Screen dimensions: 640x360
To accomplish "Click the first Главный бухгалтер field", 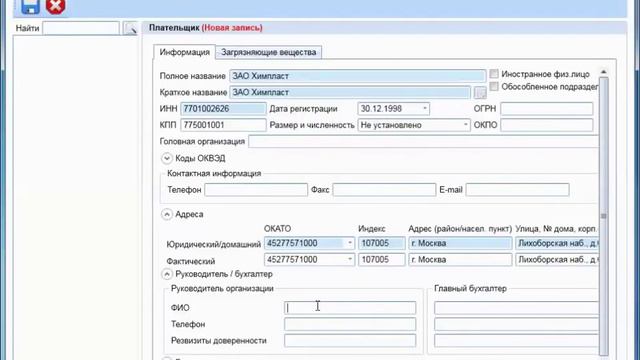I will (x=516, y=308).
